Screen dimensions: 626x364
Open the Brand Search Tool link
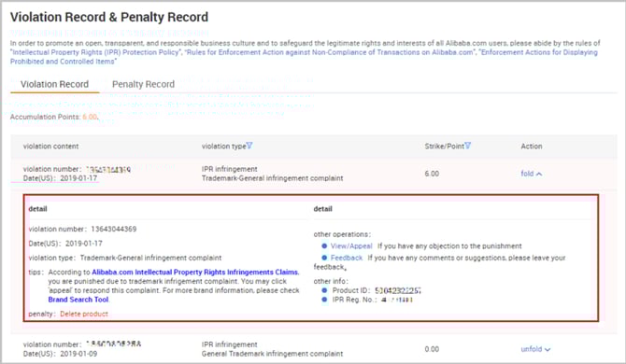click(78, 300)
